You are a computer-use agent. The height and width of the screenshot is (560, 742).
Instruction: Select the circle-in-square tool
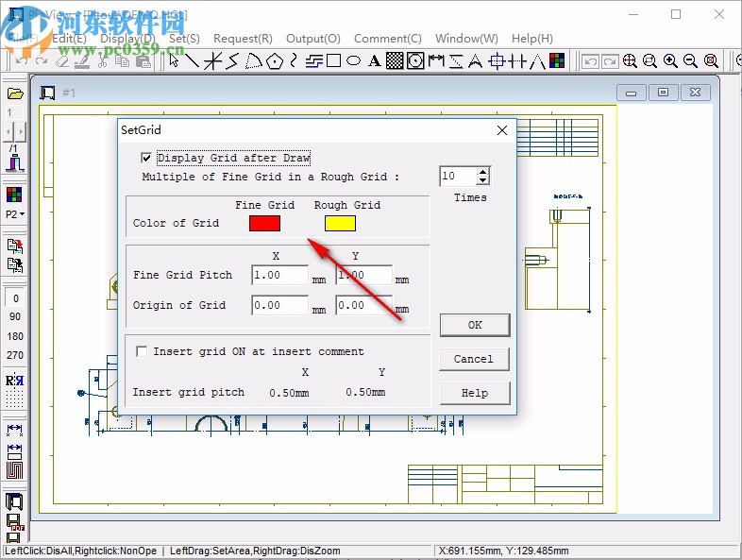click(415, 60)
